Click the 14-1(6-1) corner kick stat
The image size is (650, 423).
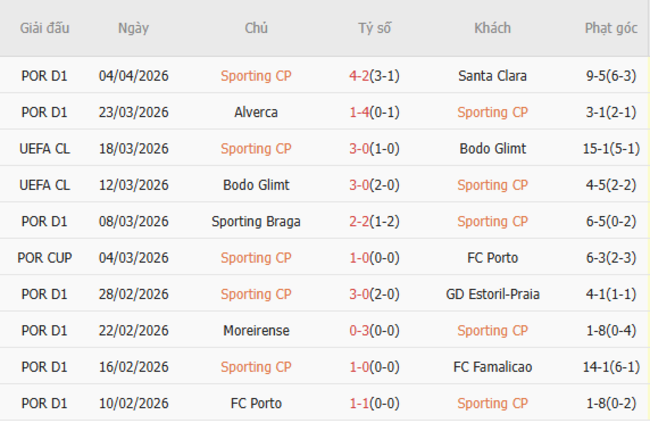pyautogui.click(x=610, y=367)
